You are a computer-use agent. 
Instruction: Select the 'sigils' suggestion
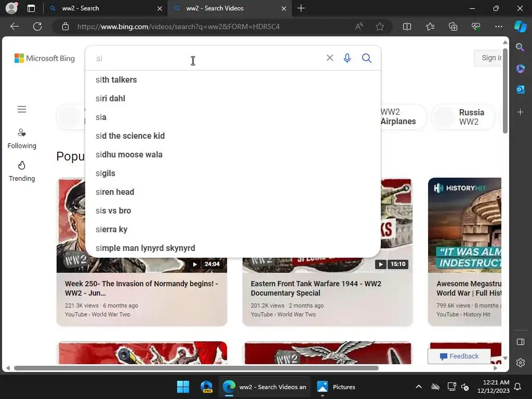[233, 173]
